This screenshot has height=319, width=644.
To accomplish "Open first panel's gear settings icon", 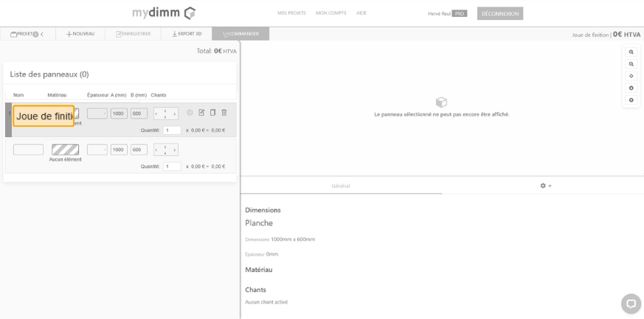I will pos(190,113).
